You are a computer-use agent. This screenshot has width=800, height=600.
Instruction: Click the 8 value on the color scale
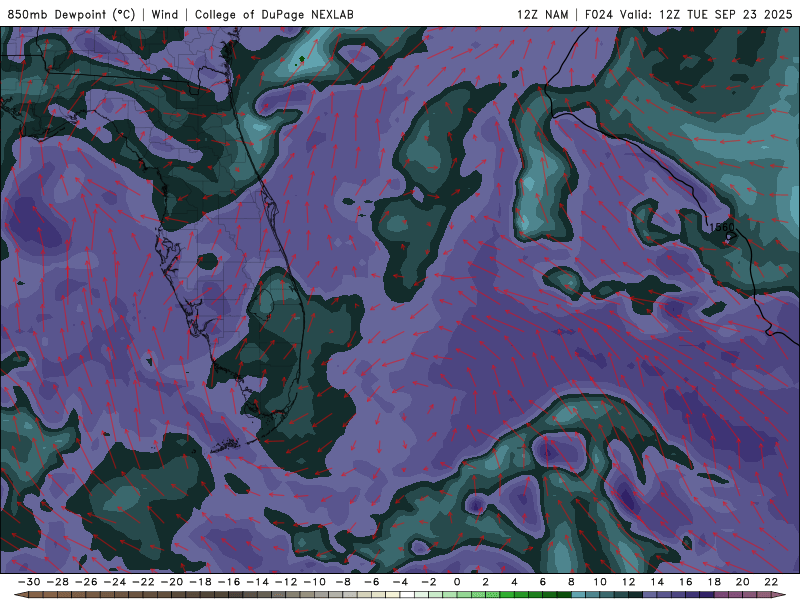coord(571,582)
